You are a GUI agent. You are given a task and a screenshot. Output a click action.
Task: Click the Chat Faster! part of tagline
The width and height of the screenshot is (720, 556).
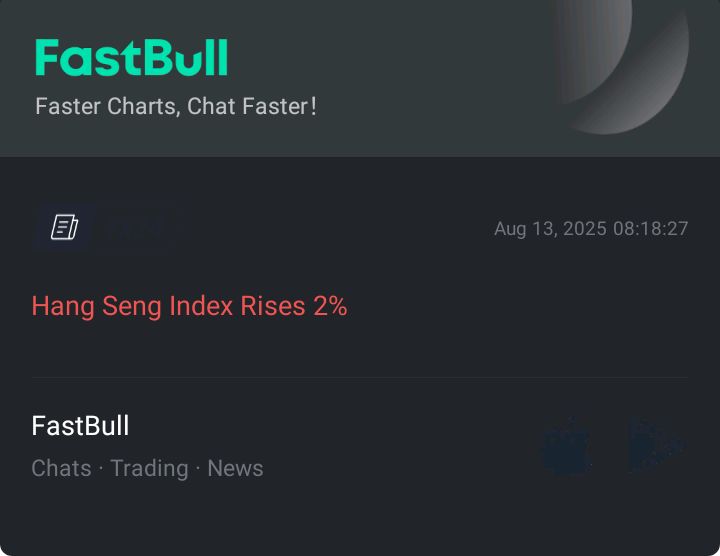tap(252, 107)
